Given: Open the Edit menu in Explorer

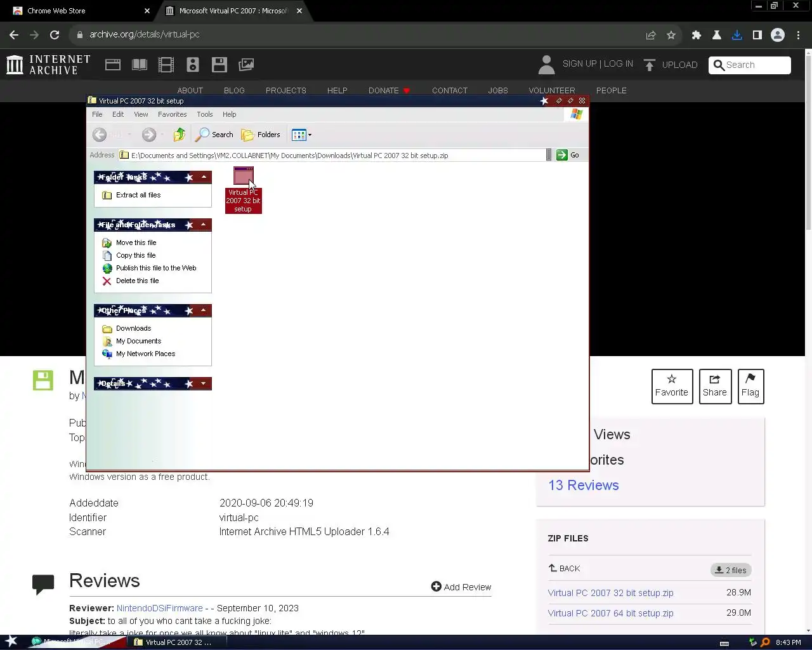Looking at the screenshot, I should tap(118, 114).
